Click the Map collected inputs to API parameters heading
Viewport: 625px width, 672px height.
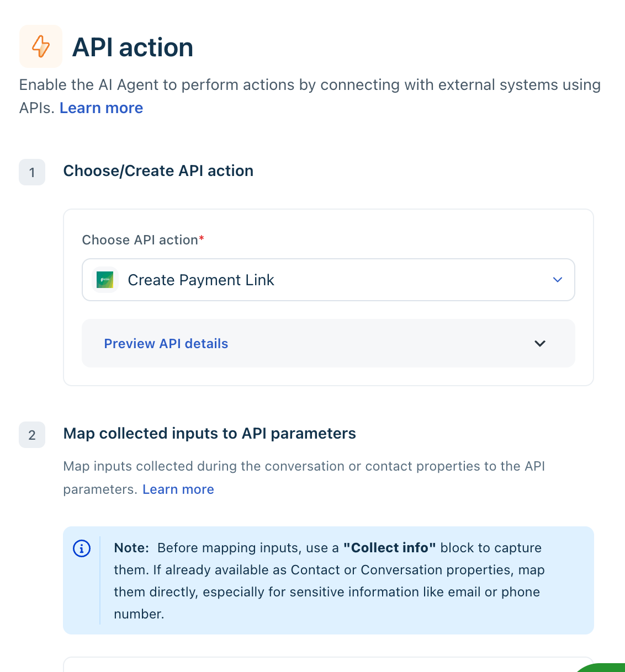click(210, 434)
